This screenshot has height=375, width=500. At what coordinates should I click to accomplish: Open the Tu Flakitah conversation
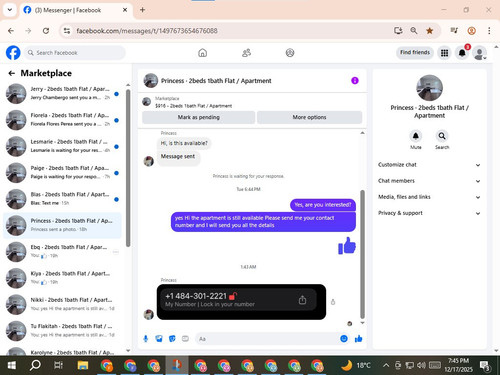62,331
